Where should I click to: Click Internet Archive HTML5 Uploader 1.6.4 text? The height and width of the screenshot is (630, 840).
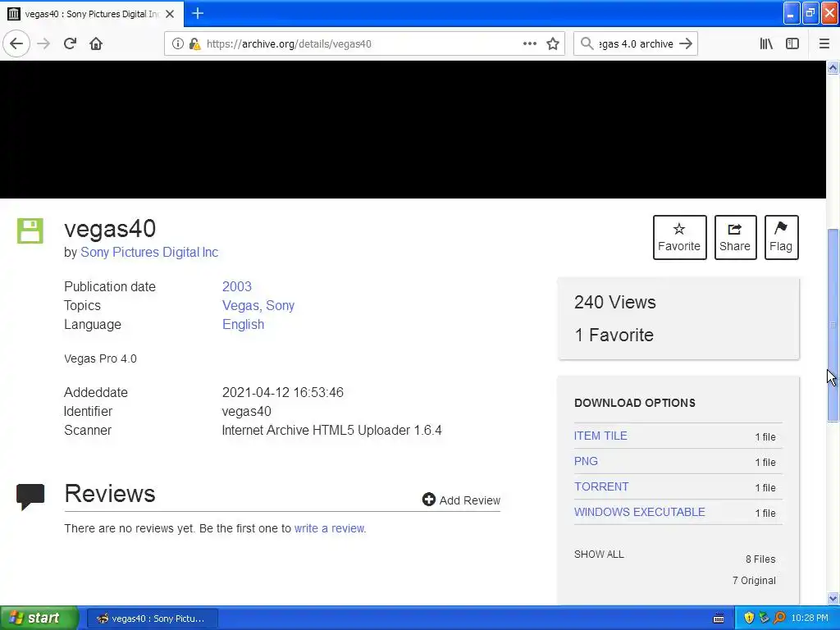(x=331, y=431)
